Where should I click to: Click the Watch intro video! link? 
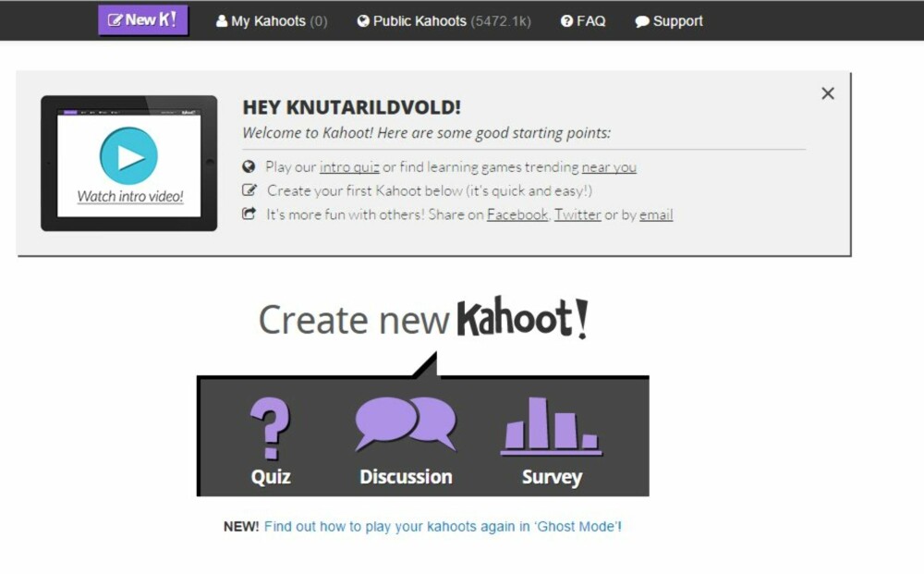point(130,196)
